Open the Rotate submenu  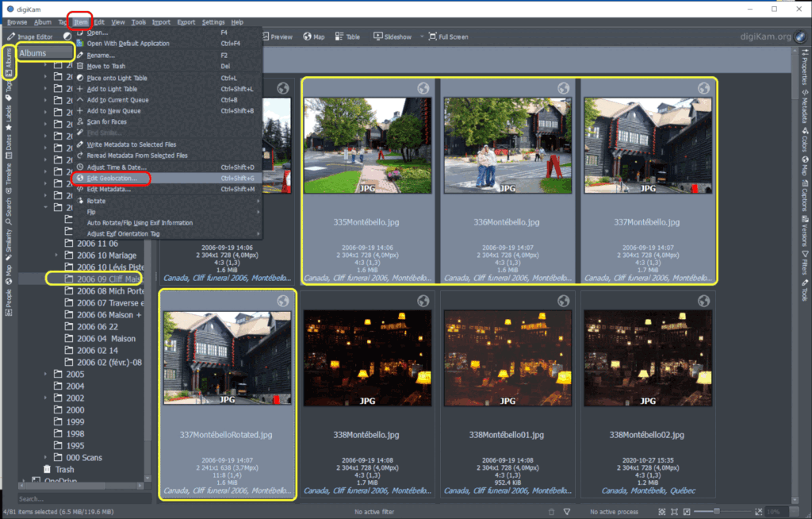(95, 201)
